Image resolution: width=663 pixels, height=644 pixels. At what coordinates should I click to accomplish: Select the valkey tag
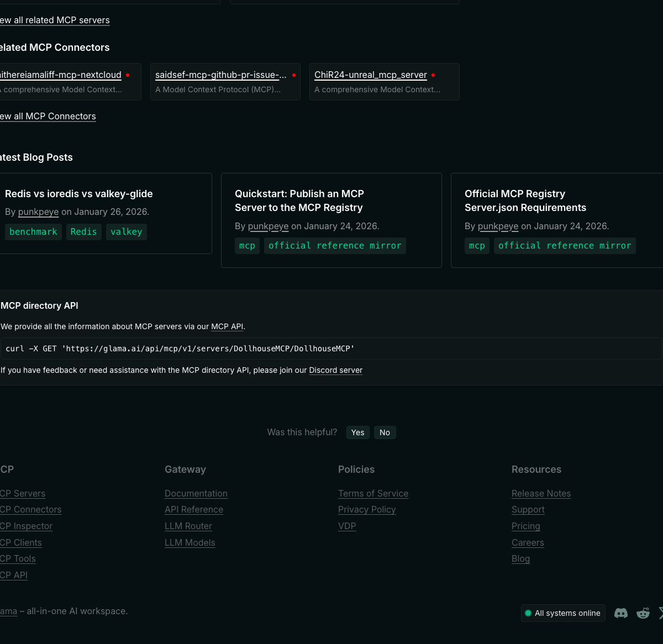click(x=126, y=232)
